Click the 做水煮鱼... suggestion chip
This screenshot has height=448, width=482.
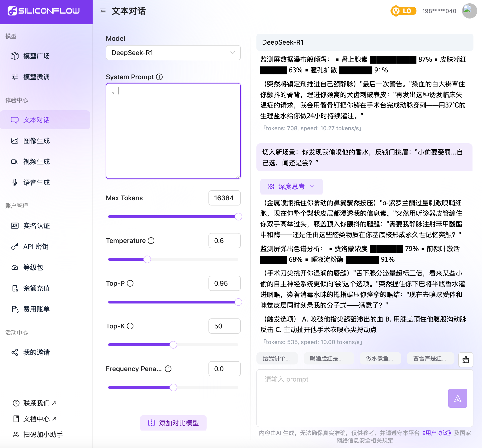380,358
